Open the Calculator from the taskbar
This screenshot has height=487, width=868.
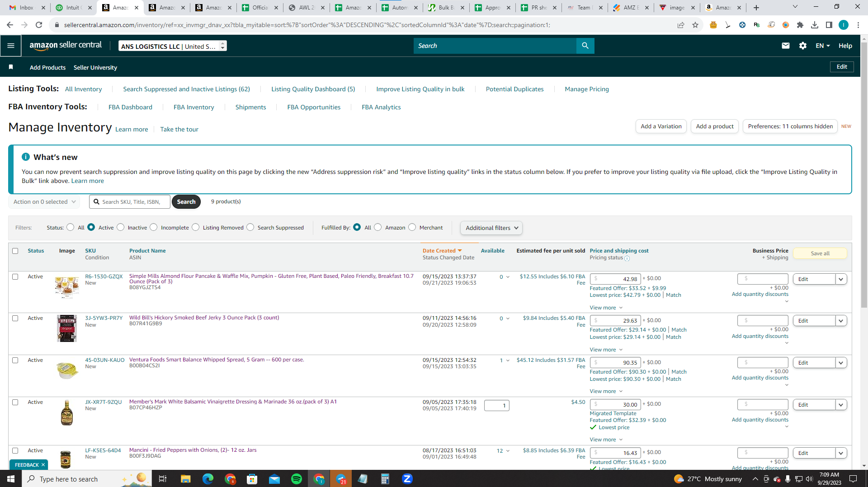click(x=385, y=479)
